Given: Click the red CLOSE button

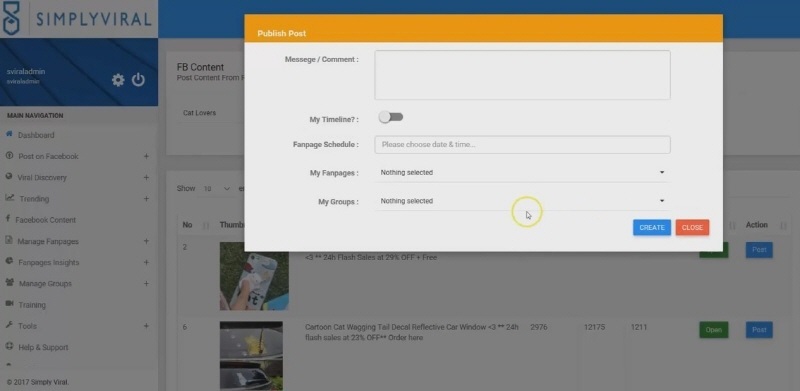Looking at the screenshot, I should pyautogui.click(x=692, y=228).
